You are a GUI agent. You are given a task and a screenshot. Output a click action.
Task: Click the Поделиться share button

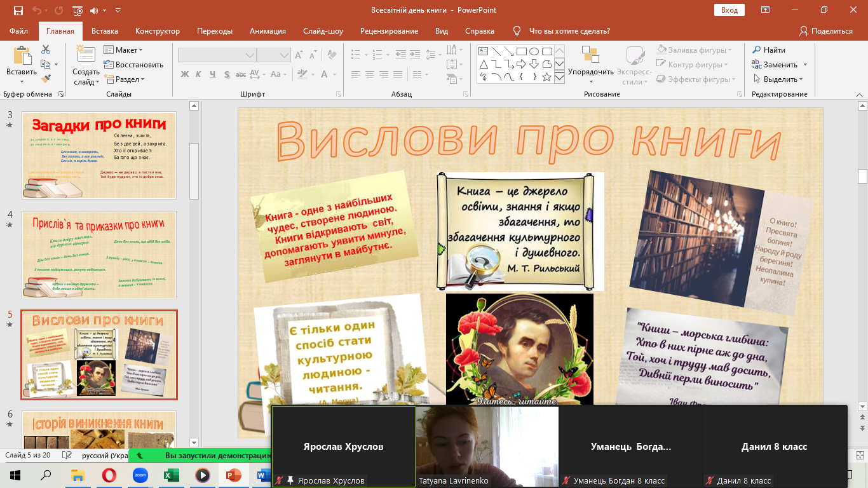click(826, 31)
